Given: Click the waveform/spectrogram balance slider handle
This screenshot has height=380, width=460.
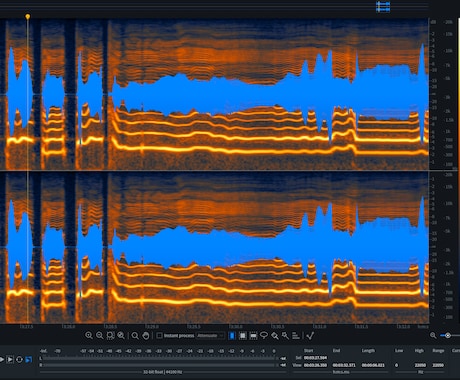Looking at the screenshot, I should pyautogui.click(x=448, y=335).
